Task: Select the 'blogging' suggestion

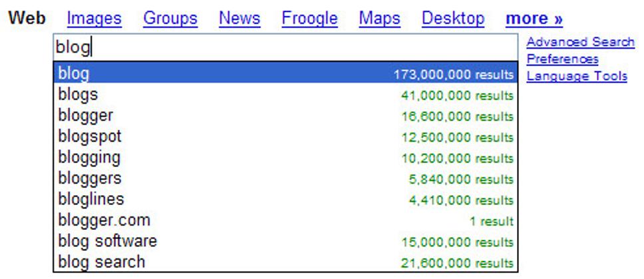Action: [x=285, y=157]
